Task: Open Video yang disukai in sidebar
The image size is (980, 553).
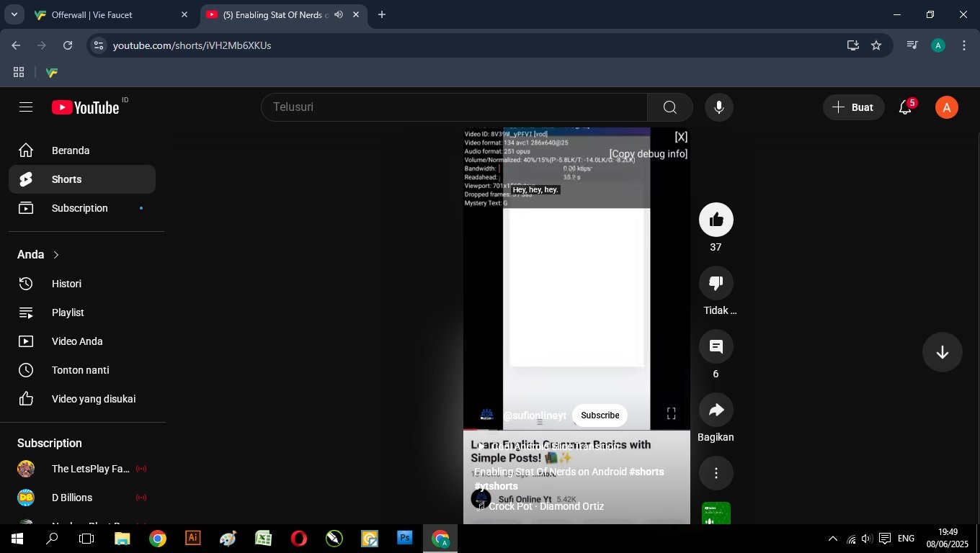Action: pyautogui.click(x=82, y=399)
